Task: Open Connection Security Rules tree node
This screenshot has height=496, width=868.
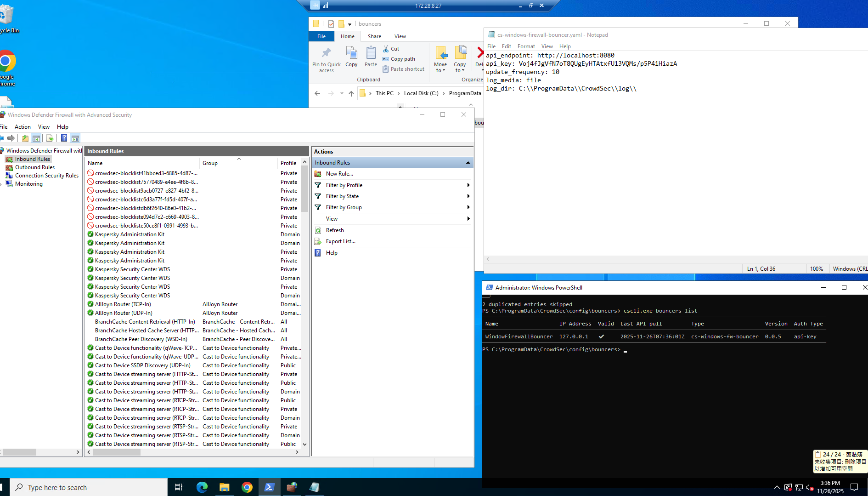Action: pyautogui.click(x=46, y=176)
